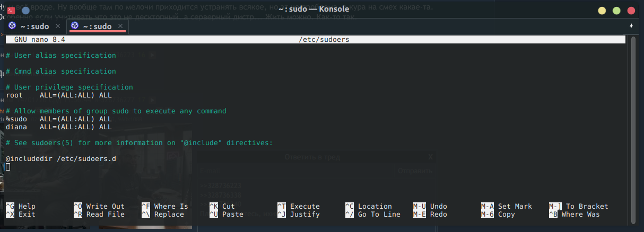Select the underlined second "~ : sudo" tab

click(x=97, y=26)
